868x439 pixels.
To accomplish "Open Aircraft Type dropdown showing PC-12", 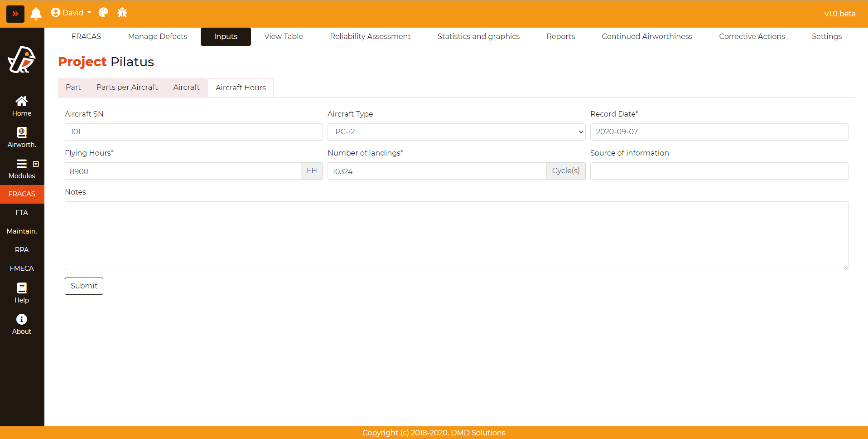I will coord(456,132).
